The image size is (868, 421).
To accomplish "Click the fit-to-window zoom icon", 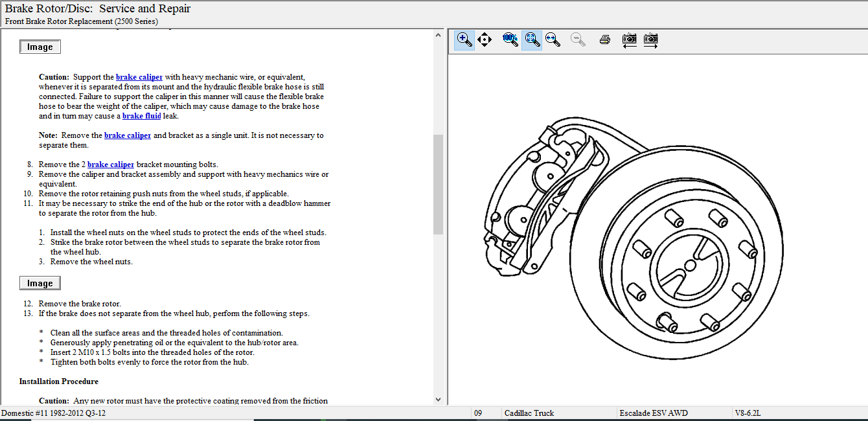I will click(532, 40).
